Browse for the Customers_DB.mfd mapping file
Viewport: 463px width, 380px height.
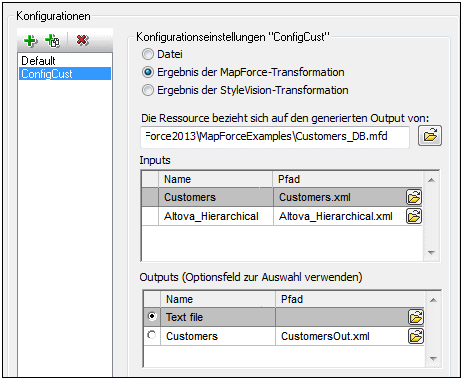point(430,136)
